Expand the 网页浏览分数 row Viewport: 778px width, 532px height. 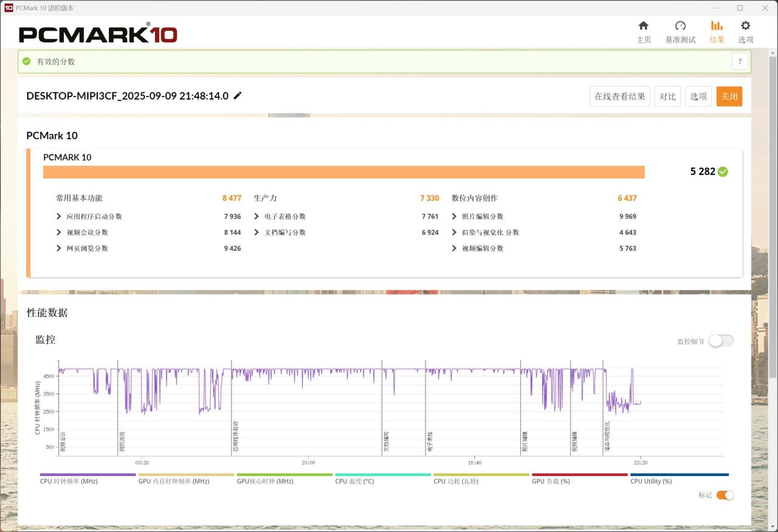59,248
